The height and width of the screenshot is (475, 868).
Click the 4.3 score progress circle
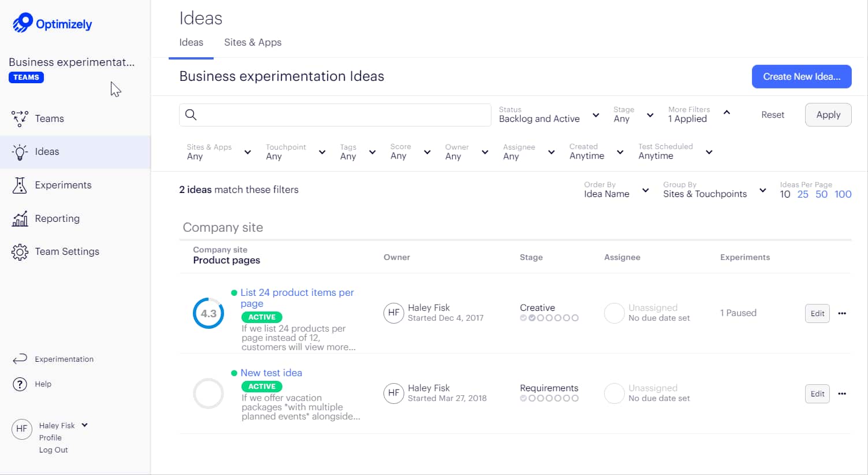(x=208, y=313)
